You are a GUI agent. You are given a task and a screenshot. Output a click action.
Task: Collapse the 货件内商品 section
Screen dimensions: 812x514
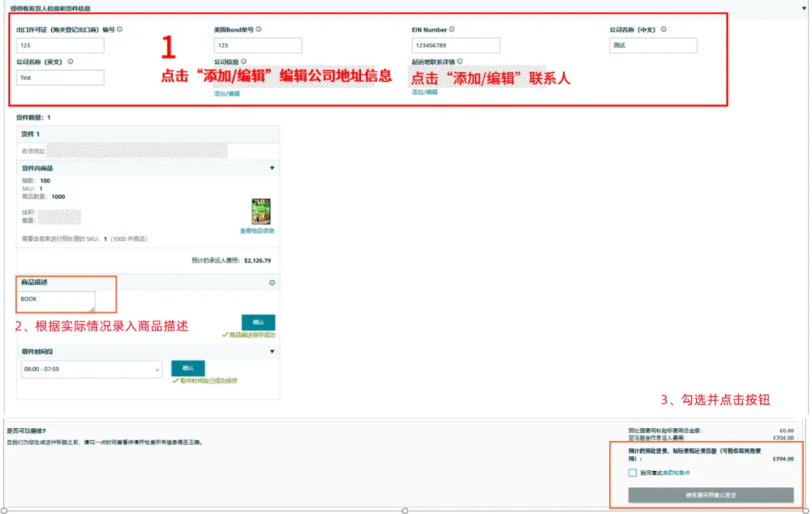pos(272,168)
